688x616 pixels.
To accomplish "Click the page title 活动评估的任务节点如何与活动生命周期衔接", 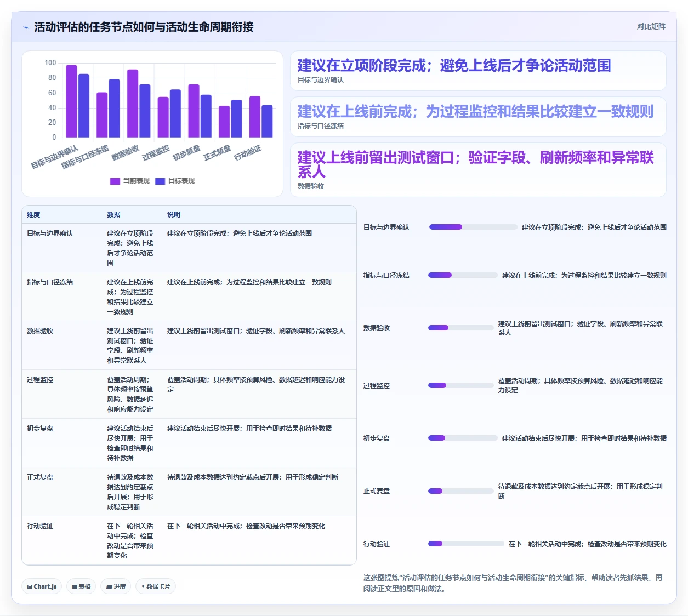I will click(x=144, y=27).
